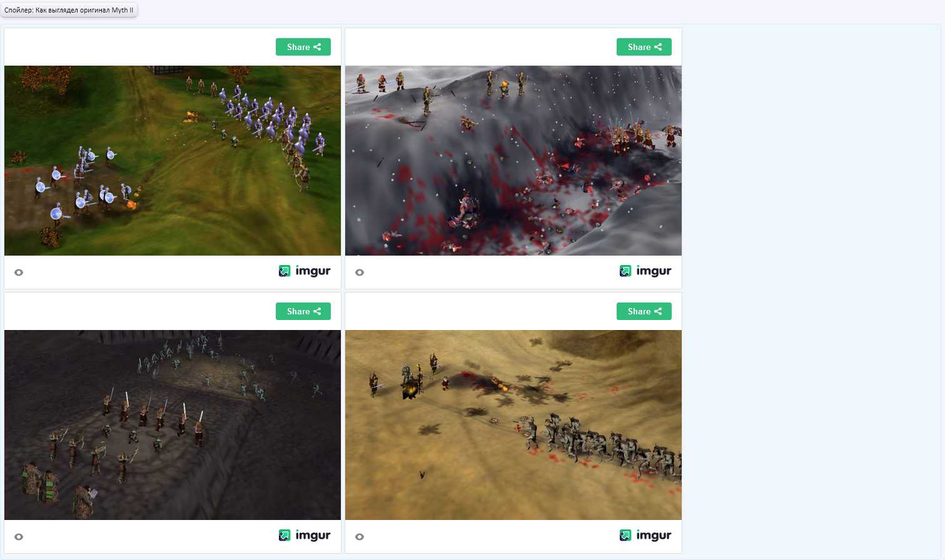This screenshot has height=560, width=945.
Task: Open imgur wordmark link below desert battle image
Action: coord(654,535)
